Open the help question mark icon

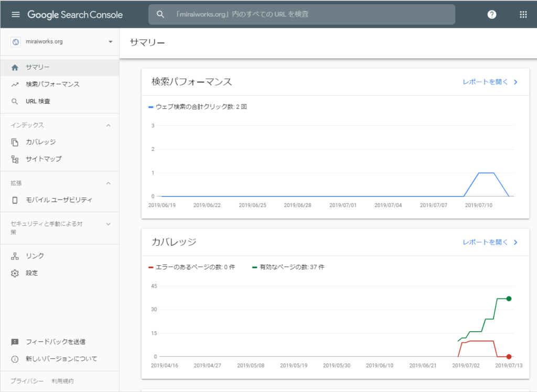click(x=492, y=14)
